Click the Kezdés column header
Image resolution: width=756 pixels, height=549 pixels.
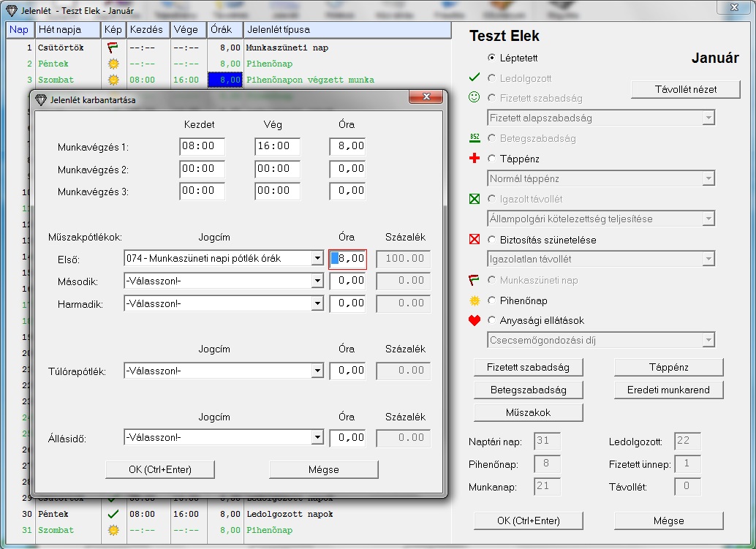pyautogui.click(x=148, y=30)
